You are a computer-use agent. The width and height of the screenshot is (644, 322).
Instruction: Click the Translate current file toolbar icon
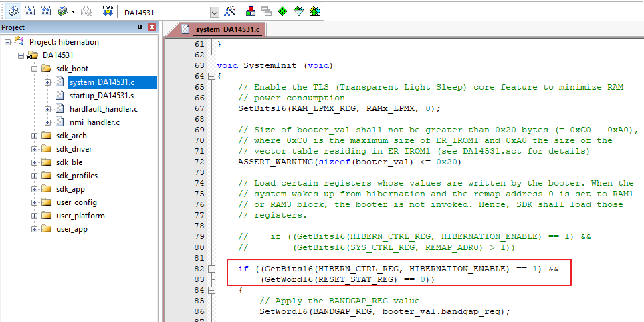coord(13,11)
